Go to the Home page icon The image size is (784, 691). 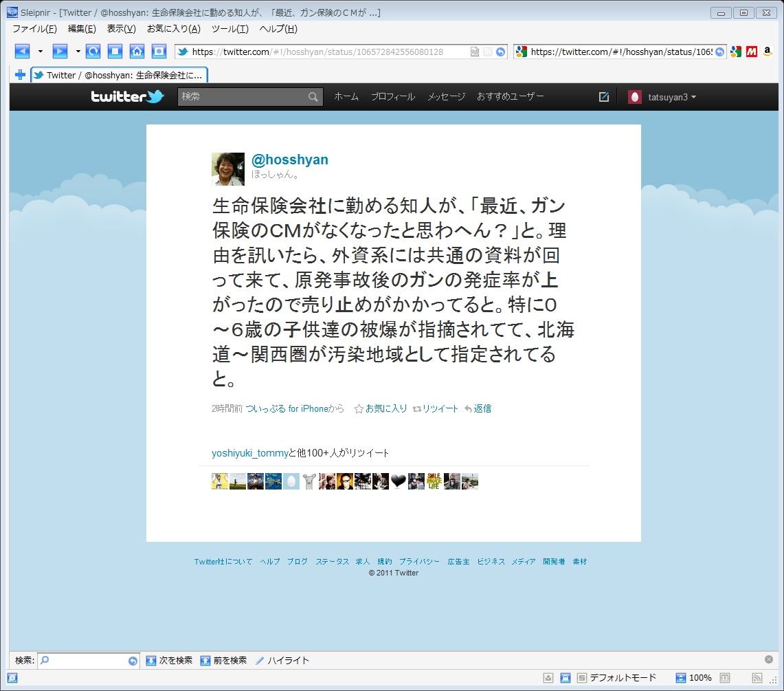point(137,51)
